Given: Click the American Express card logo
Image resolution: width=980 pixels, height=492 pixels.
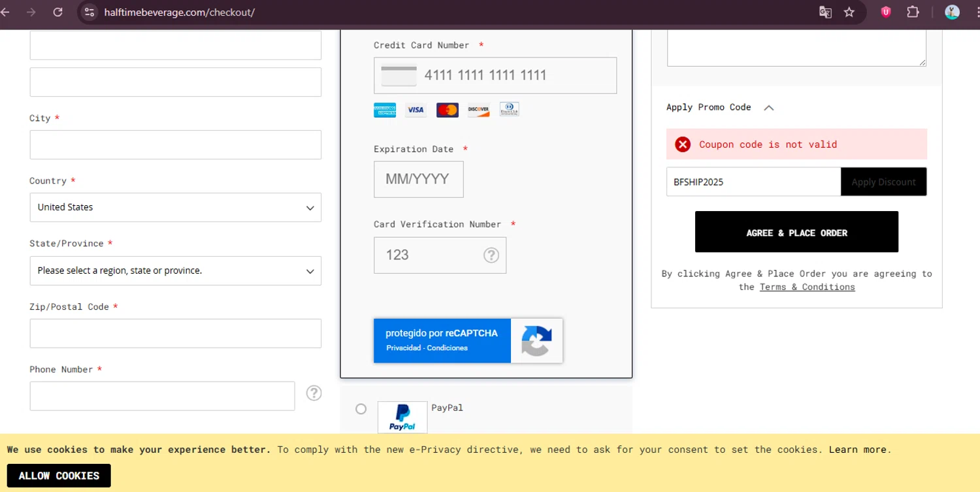Looking at the screenshot, I should [x=385, y=110].
